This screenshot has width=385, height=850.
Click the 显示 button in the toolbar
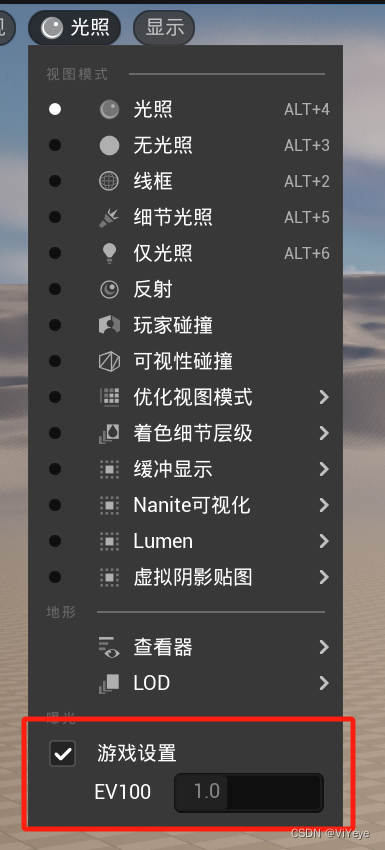click(164, 27)
